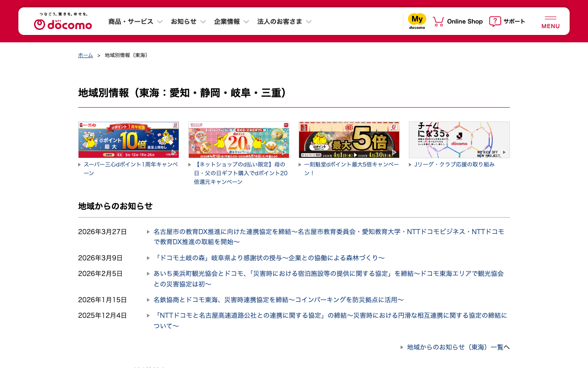
Task: Open 一刻魁堂dポイント最大5倍キャンペーン link
Action: 351,169
